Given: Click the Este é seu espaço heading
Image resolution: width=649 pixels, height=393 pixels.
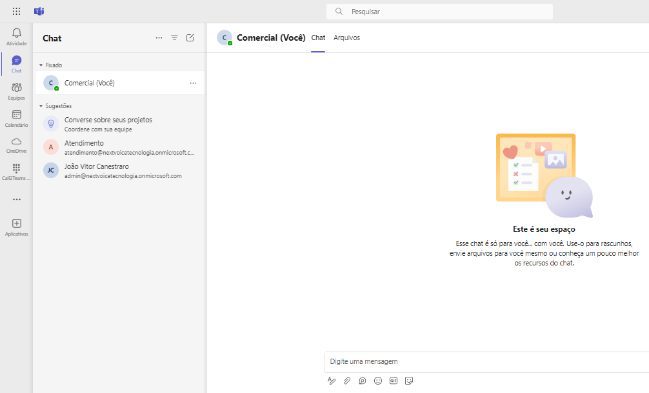Looking at the screenshot, I should (x=544, y=229).
